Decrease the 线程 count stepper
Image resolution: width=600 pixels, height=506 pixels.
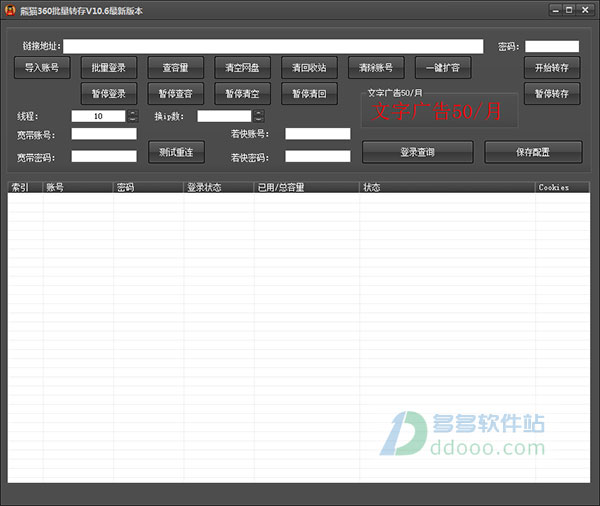point(133,119)
